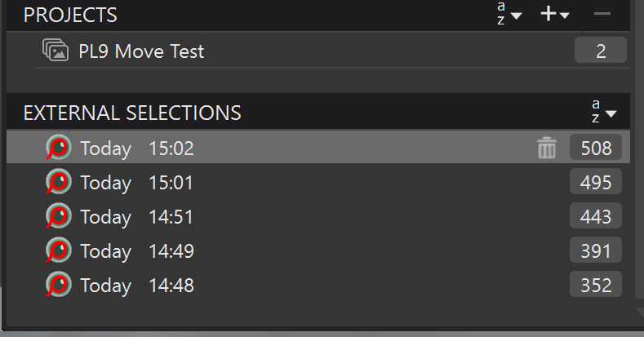Open the External Selections sort dropdown
The width and height of the screenshot is (644, 337).
tap(602, 113)
